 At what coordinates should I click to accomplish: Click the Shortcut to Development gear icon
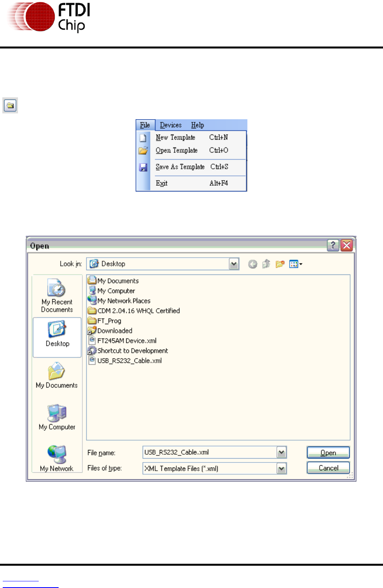click(92, 350)
